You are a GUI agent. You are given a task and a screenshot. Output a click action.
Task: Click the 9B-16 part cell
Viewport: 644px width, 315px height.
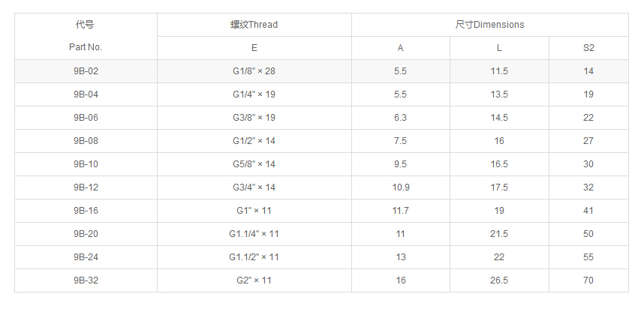[x=86, y=211]
